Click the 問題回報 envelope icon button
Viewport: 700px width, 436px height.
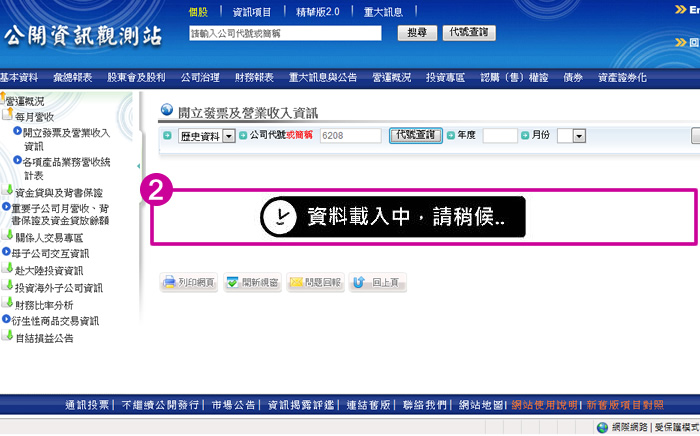coord(315,283)
